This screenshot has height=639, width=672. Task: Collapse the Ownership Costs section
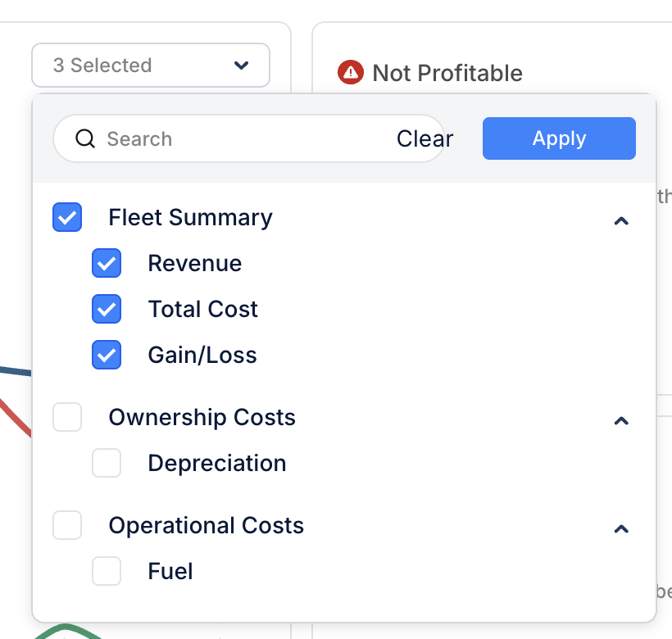[x=621, y=421]
